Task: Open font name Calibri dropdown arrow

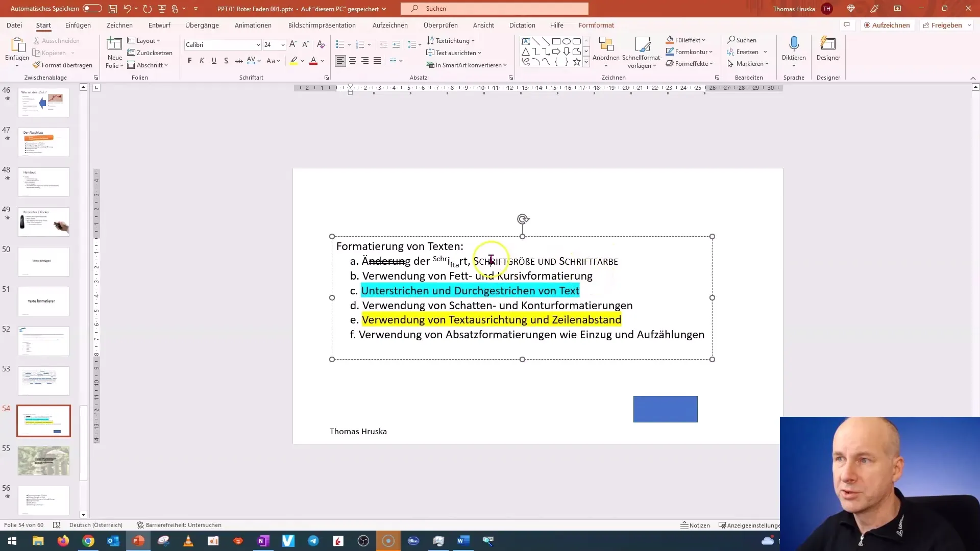Action: 258,45
